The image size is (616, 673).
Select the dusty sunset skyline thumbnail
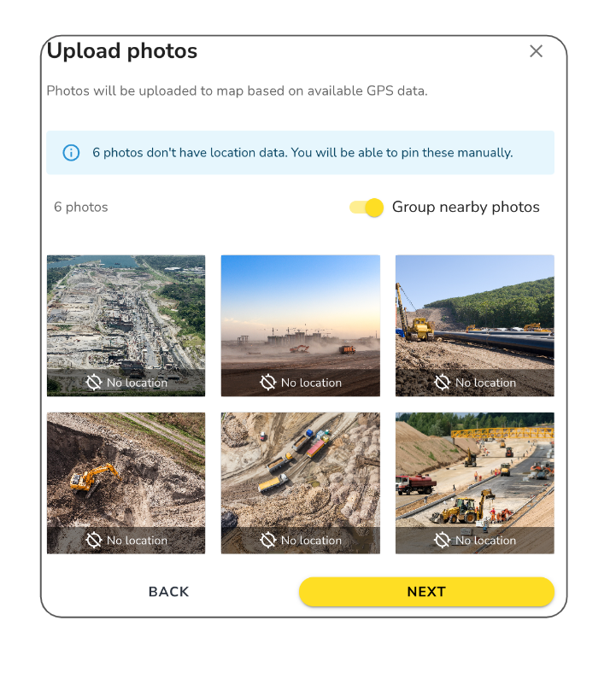301,325
